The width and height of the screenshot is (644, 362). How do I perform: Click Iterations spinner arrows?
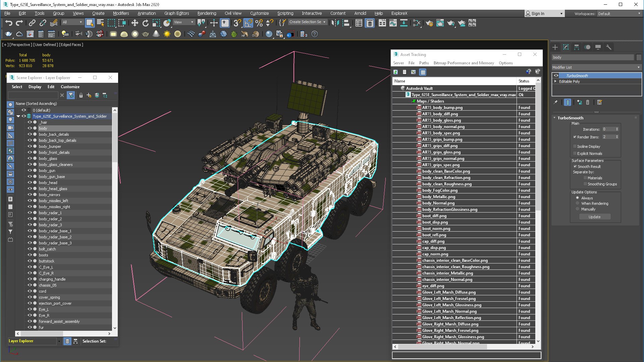coord(617,129)
